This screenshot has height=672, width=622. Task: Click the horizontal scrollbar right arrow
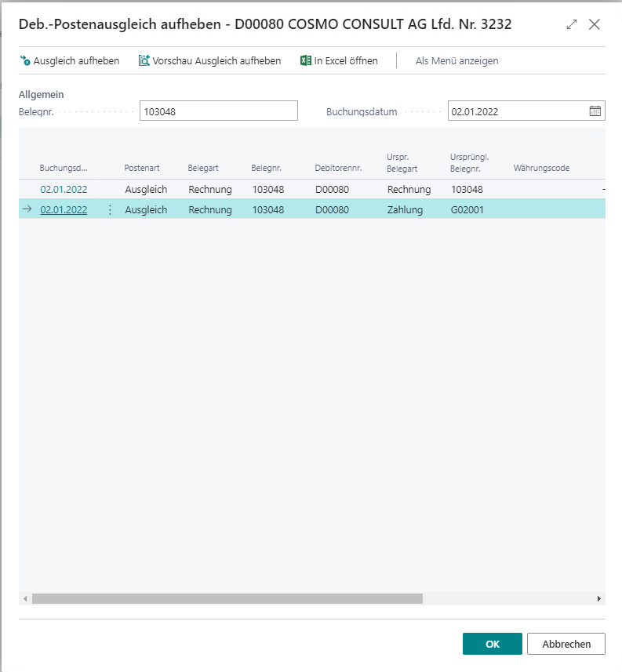coord(599,598)
